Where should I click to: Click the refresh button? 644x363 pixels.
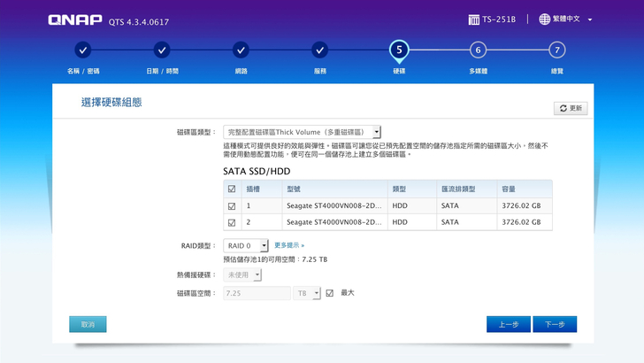(x=570, y=108)
